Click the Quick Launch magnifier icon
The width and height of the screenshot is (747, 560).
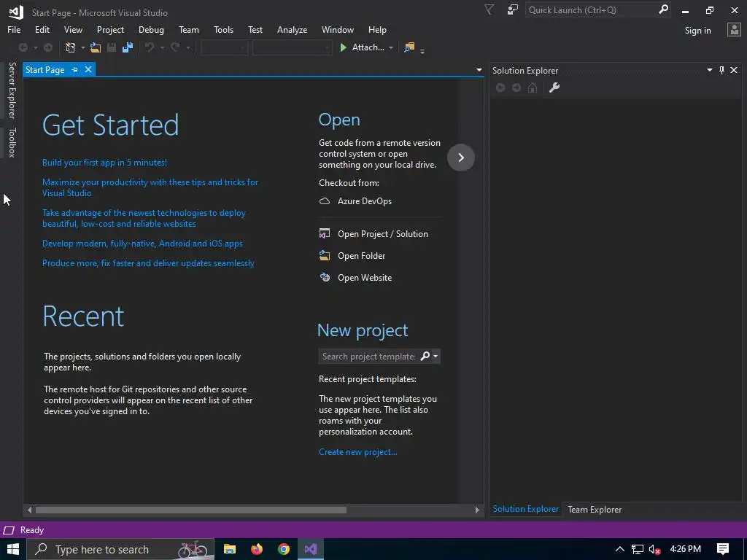pyautogui.click(x=663, y=9)
